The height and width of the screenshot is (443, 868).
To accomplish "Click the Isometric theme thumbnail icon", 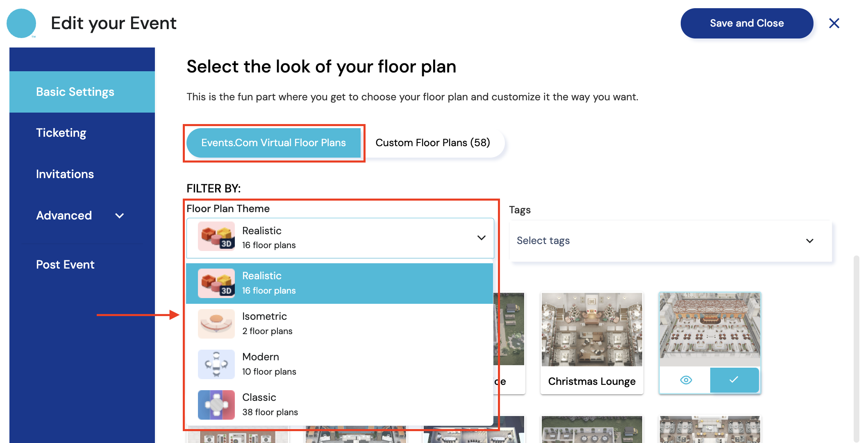I will point(216,323).
